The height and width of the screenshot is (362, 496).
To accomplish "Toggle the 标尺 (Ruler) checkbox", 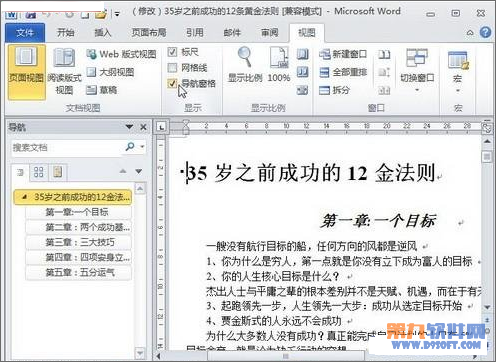I will point(172,52).
